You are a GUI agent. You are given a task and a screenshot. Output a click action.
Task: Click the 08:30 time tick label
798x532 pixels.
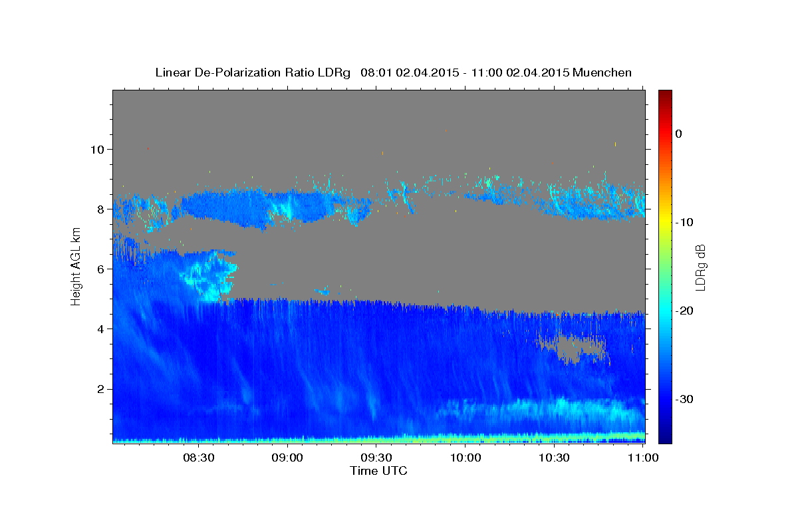198,458
